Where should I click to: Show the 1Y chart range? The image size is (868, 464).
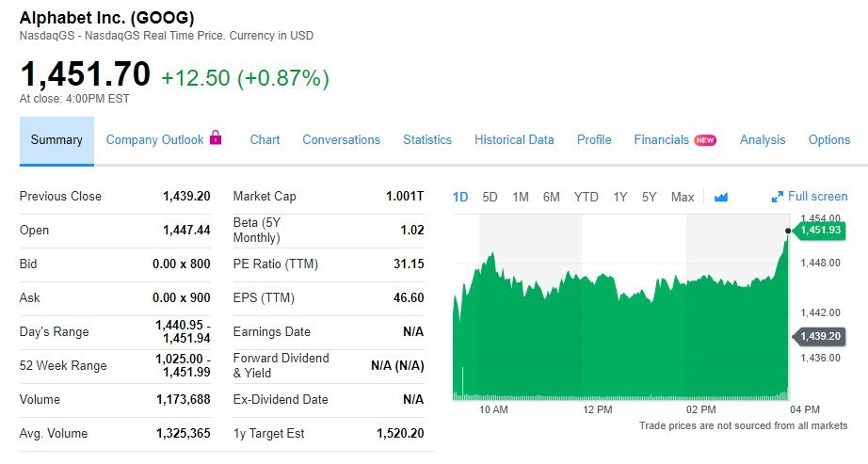tap(620, 197)
